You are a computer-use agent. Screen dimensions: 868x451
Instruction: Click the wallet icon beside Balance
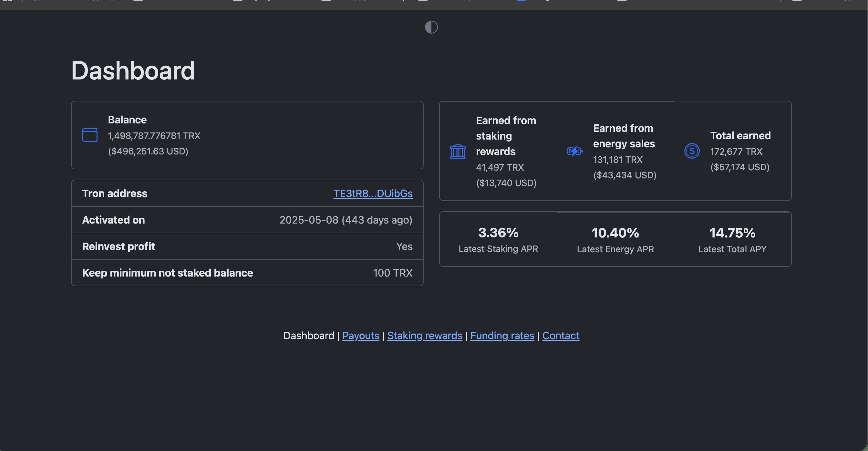[90, 135]
